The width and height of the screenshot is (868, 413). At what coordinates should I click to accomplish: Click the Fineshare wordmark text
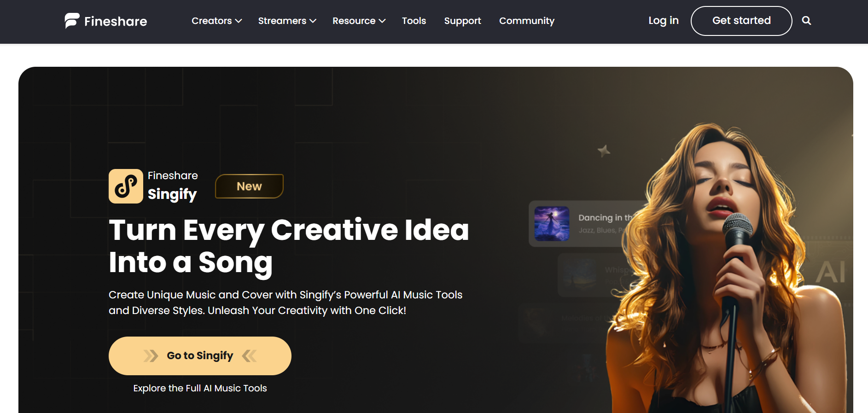click(116, 21)
